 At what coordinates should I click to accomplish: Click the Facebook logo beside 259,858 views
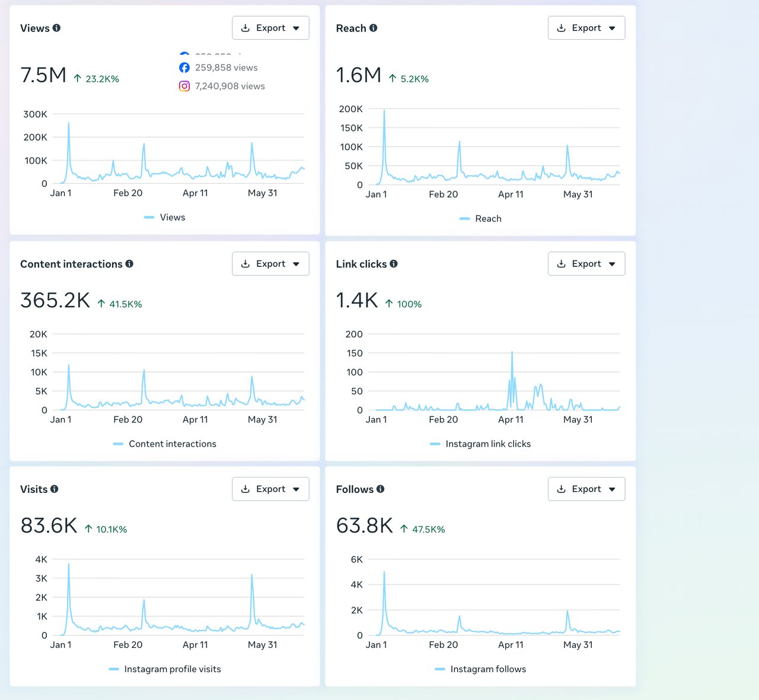click(184, 68)
